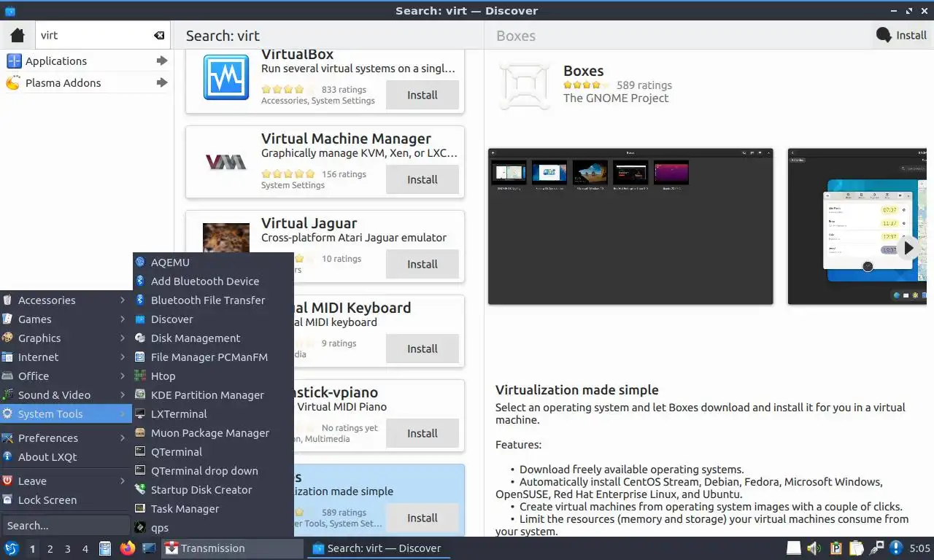Install Virtual Machine Manager
This screenshot has height=560, width=934.
(422, 179)
